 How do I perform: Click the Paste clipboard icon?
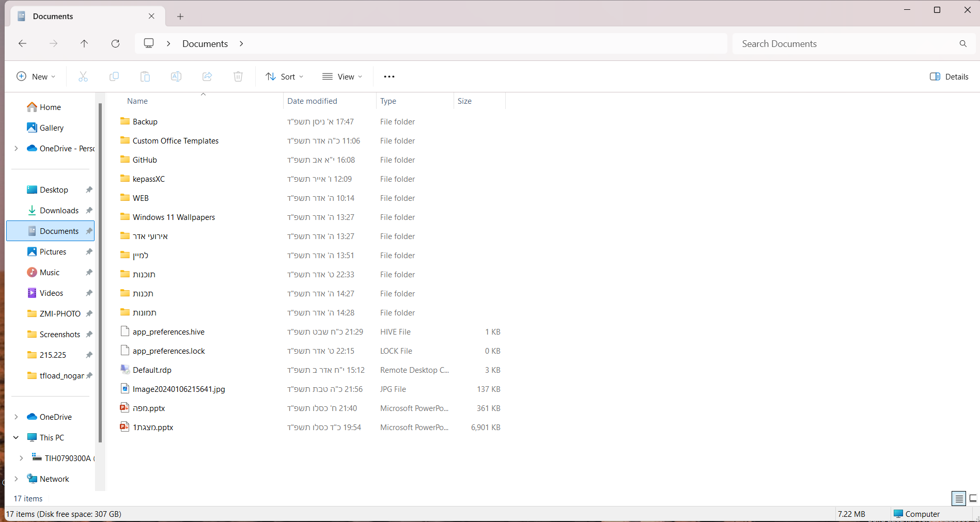(145, 76)
